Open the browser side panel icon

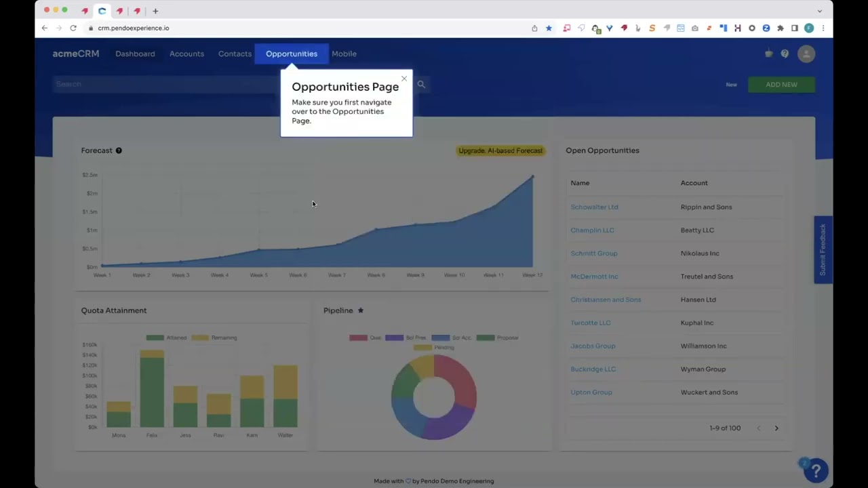[x=795, y=28]
